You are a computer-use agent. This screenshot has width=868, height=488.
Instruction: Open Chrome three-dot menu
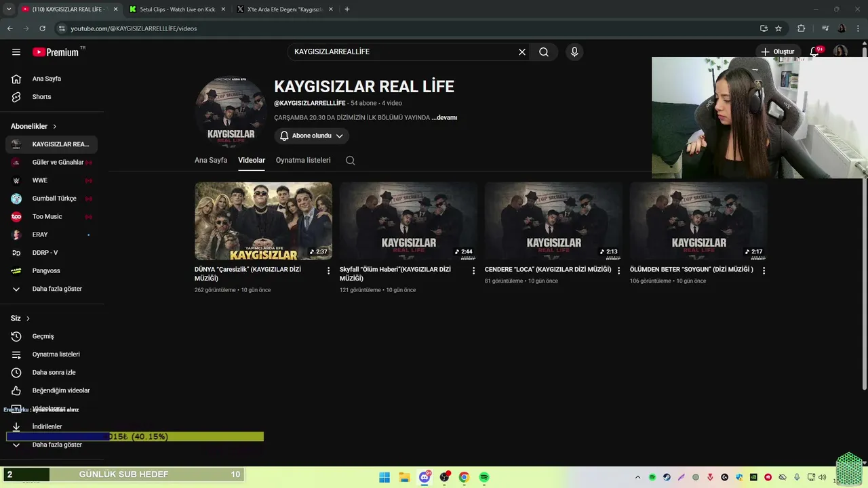(859, 28)
